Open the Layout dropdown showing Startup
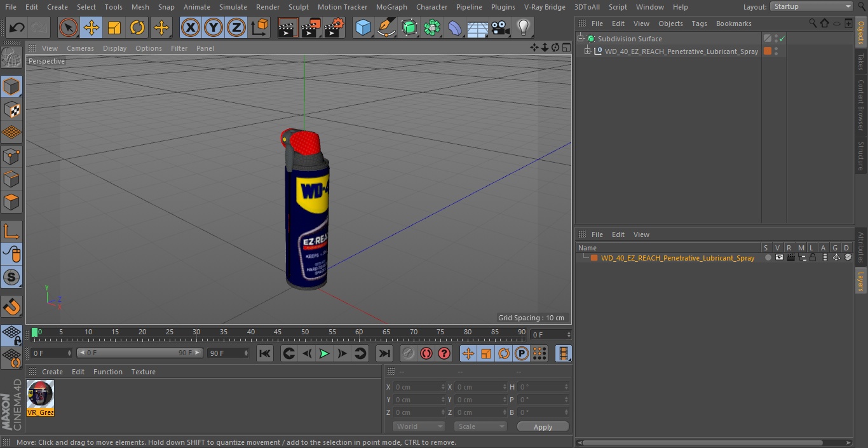 coord(811,6)
